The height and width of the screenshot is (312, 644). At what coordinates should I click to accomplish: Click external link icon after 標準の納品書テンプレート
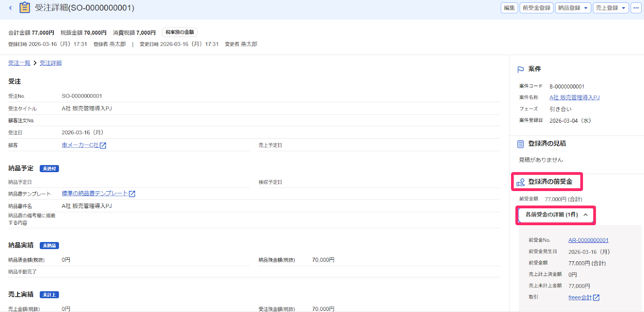[132, 194]
